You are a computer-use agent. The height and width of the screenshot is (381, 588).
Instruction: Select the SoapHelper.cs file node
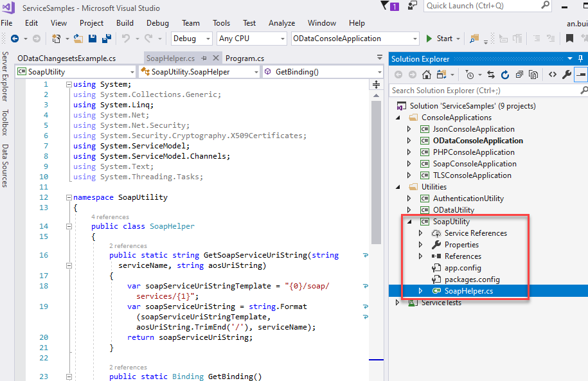click(x=468, y=291)
